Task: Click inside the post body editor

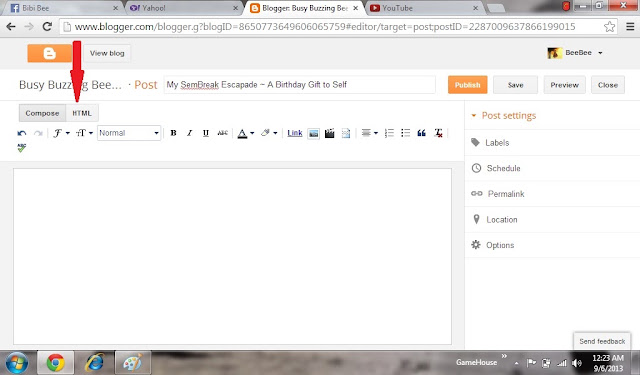Action: (232, 256)
